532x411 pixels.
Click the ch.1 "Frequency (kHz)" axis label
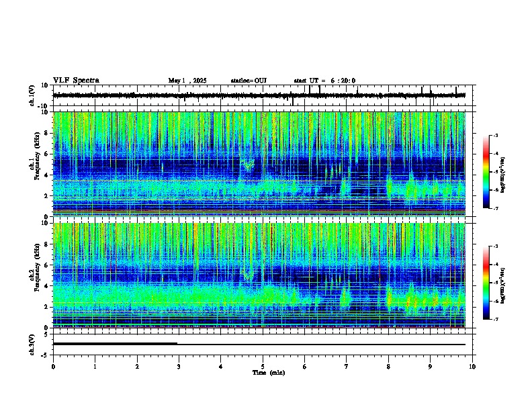tap(37, 156)
